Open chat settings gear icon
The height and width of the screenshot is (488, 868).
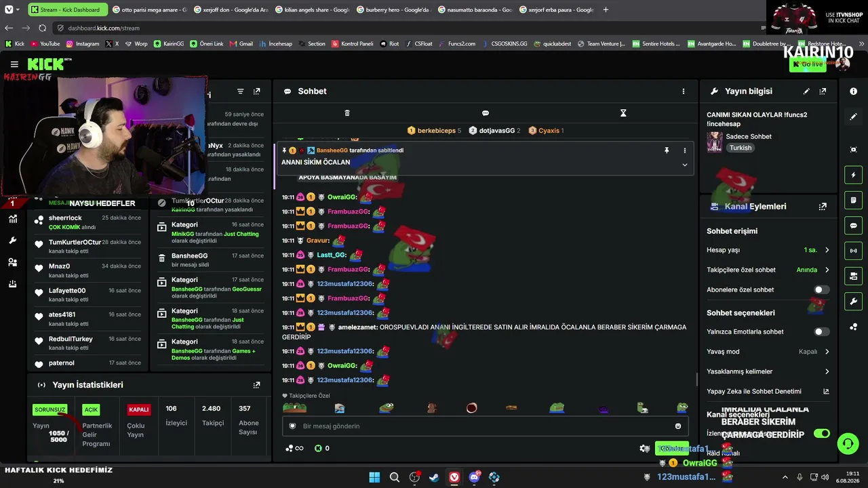[644, 449]
